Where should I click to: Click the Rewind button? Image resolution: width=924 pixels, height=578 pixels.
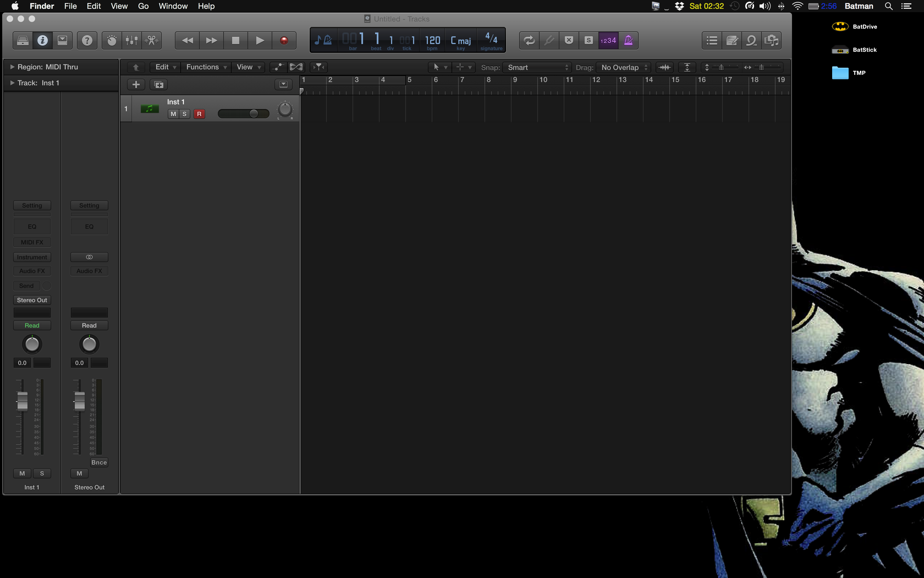coord(187,40)
